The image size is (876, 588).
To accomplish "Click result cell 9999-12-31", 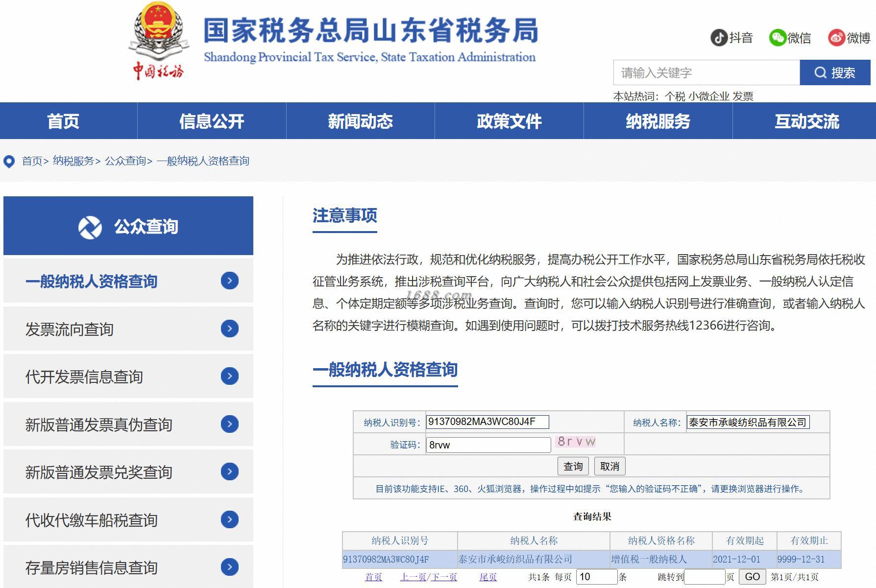I will 809,559.
